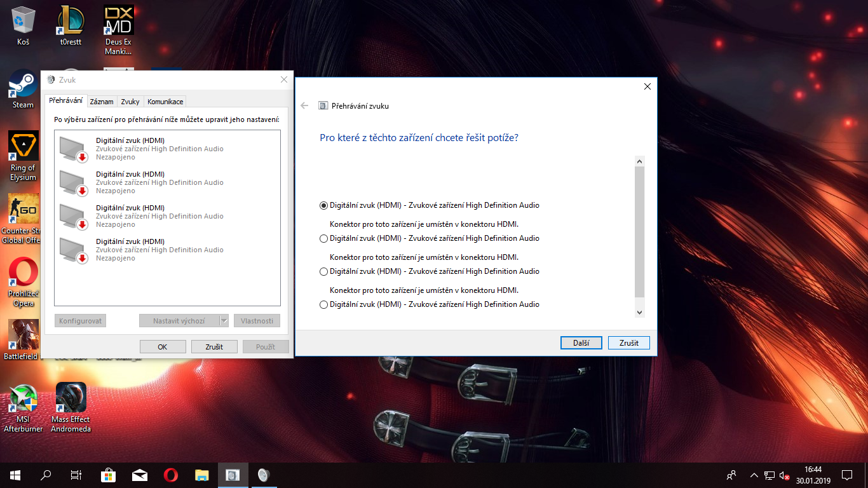Select the Prohlížeč Opera desktop shortcut
This screenshot has width=868, height=488.
(24, 282)
